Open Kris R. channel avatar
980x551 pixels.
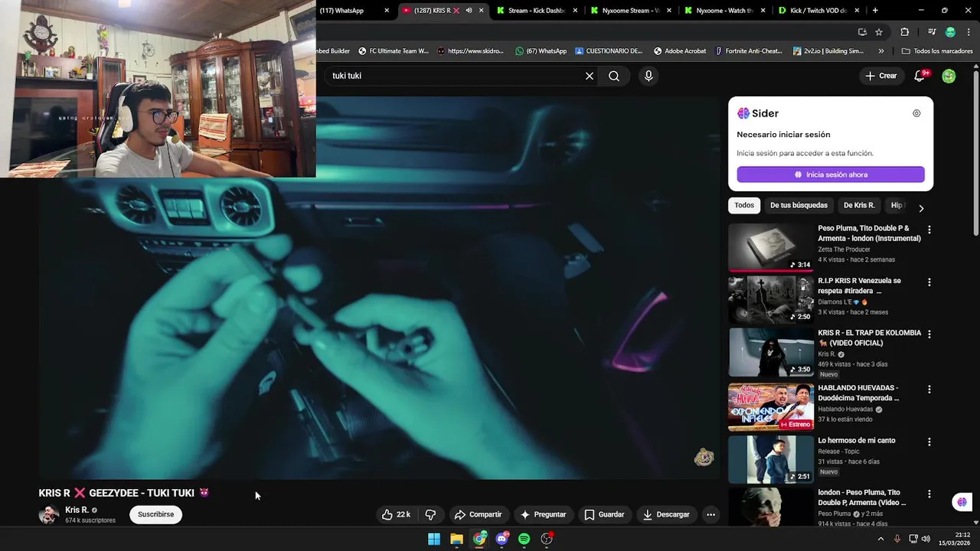49,514
